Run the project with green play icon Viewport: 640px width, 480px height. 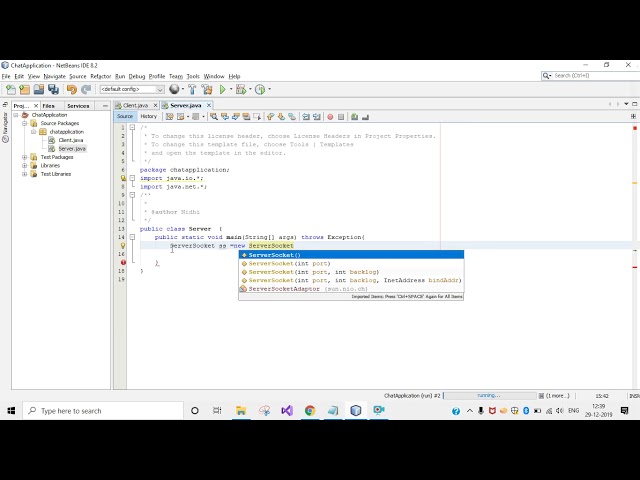(222, 89)
